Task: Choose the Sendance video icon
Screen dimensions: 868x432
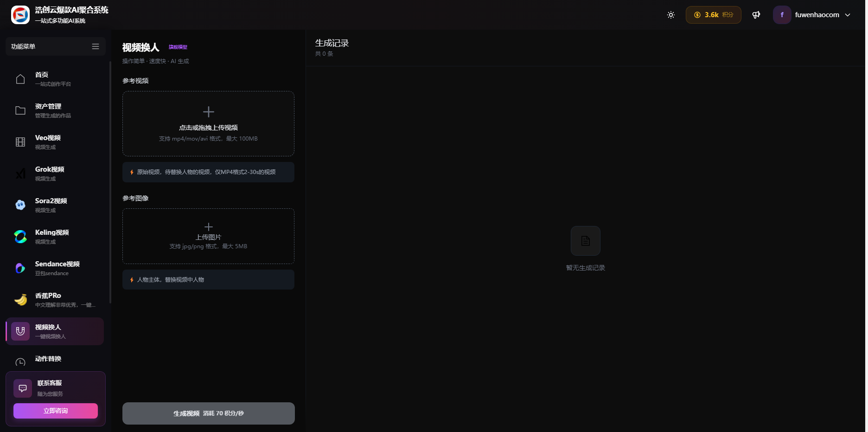Action: click(20, 268)
